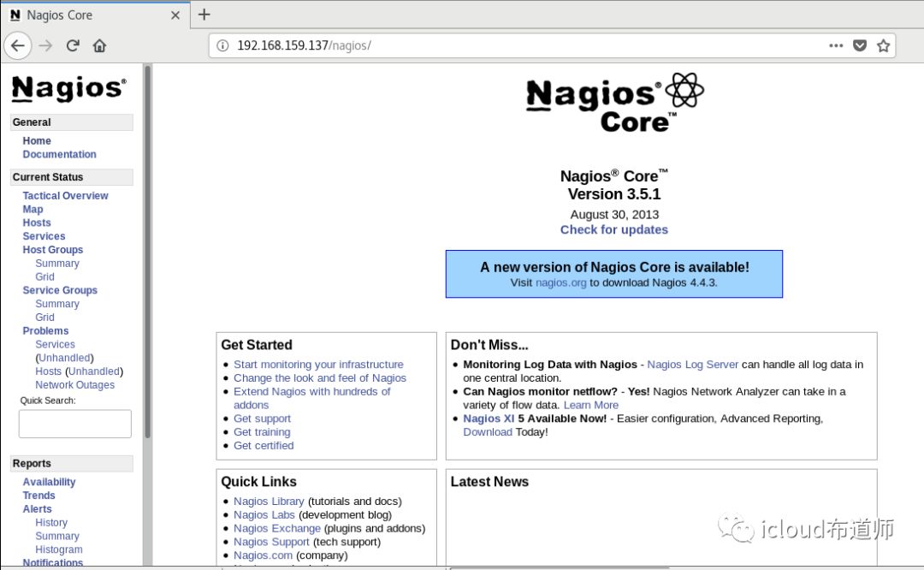Open a new tab with the plus icon

[204, 15]
